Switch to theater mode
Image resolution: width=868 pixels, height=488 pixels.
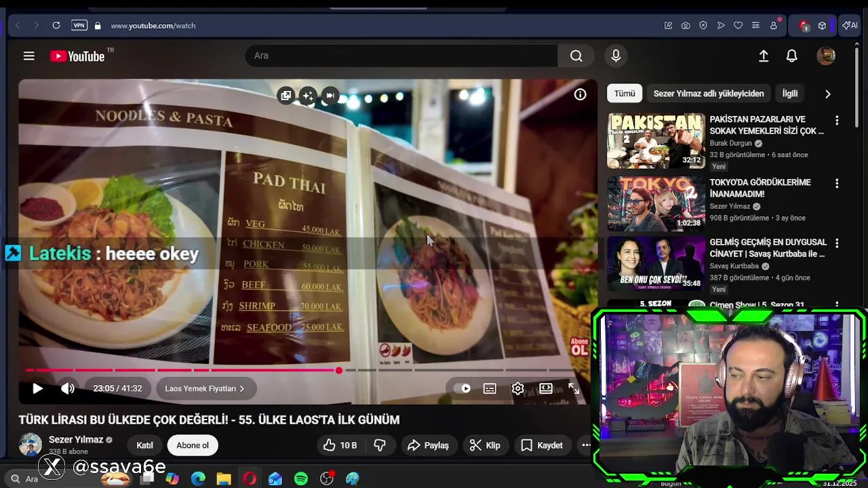pyautogui.click(x=546, y=388)
